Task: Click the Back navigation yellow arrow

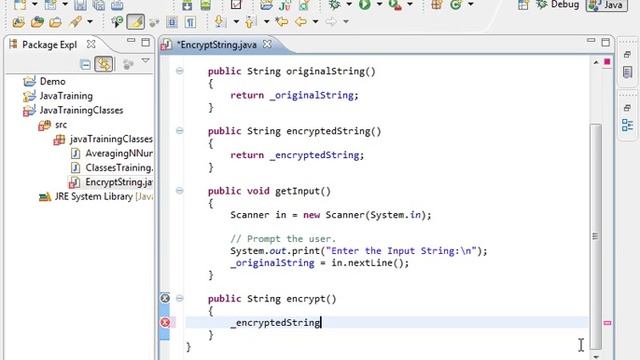Action: click(300, 21)
